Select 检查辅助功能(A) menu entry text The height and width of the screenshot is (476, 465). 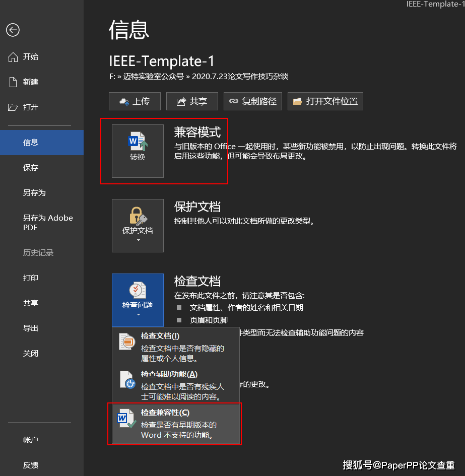click(169, 374)
